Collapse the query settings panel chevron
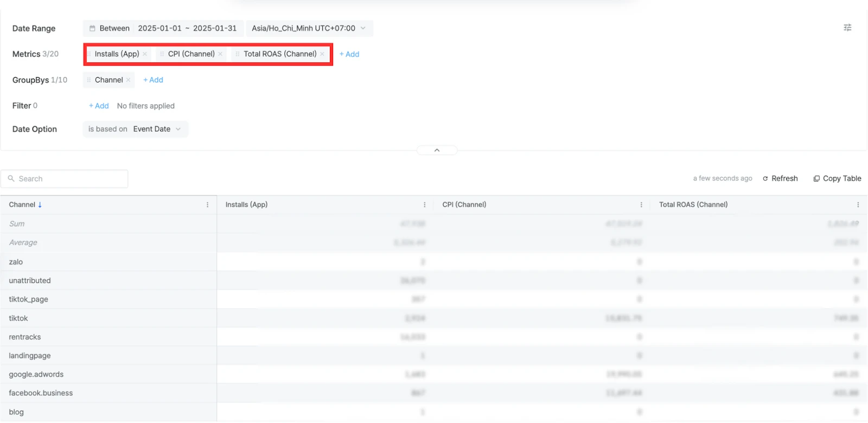 [x=437, y=150]
